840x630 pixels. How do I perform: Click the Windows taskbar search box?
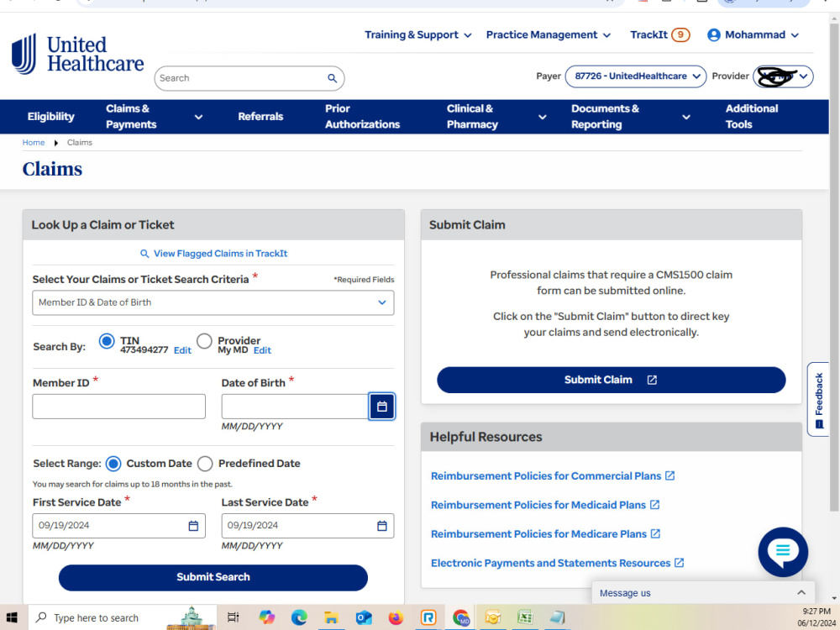(x=123, y=617)
